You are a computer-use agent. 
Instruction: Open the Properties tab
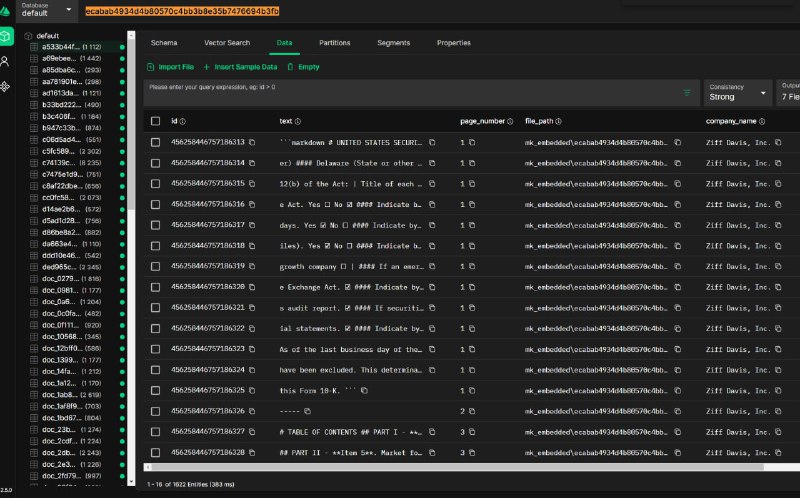click(x=454, y=43)
